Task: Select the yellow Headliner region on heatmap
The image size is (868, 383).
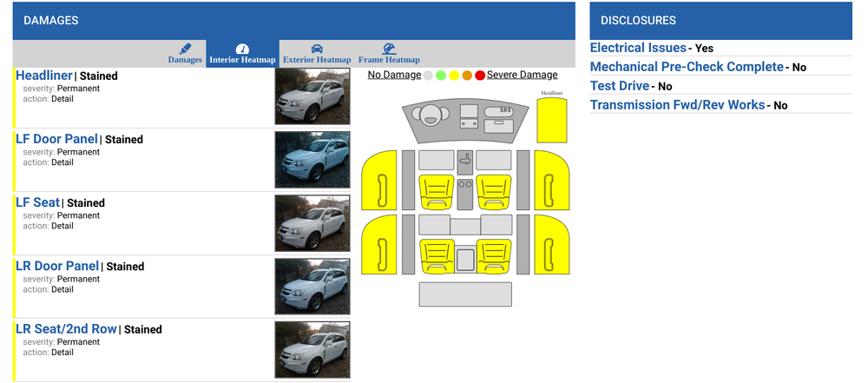Action: pyautogui.click(x=552, y=120)
